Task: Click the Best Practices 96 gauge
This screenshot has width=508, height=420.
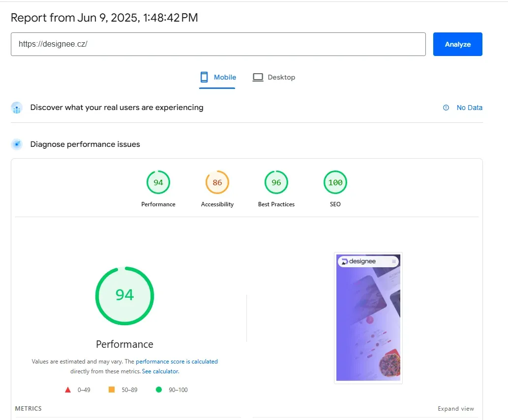Action: click(x=276, y=182)
